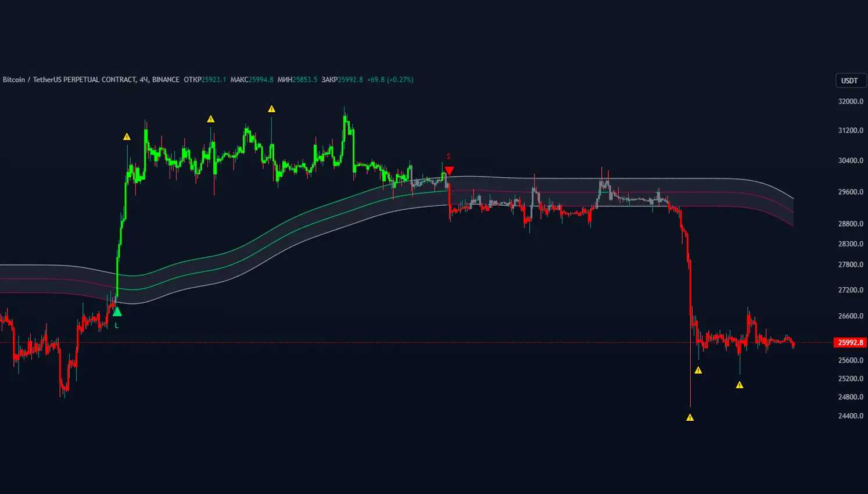
Task: Click the green long-signal triangle marked L
Action: [117, 312]
